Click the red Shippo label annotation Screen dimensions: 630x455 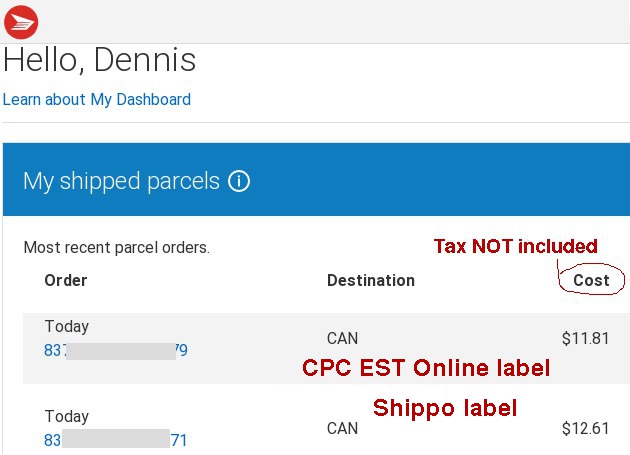click(x=445, y=408)
